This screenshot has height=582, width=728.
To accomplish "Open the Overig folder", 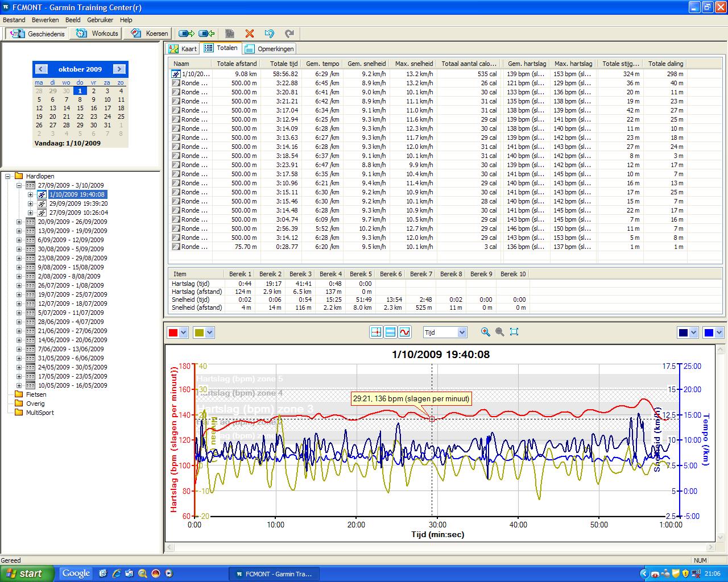I will 35,404.
